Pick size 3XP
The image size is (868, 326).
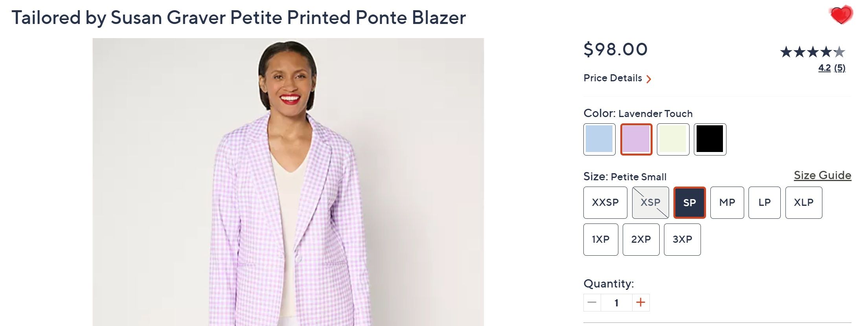point(682,240)
